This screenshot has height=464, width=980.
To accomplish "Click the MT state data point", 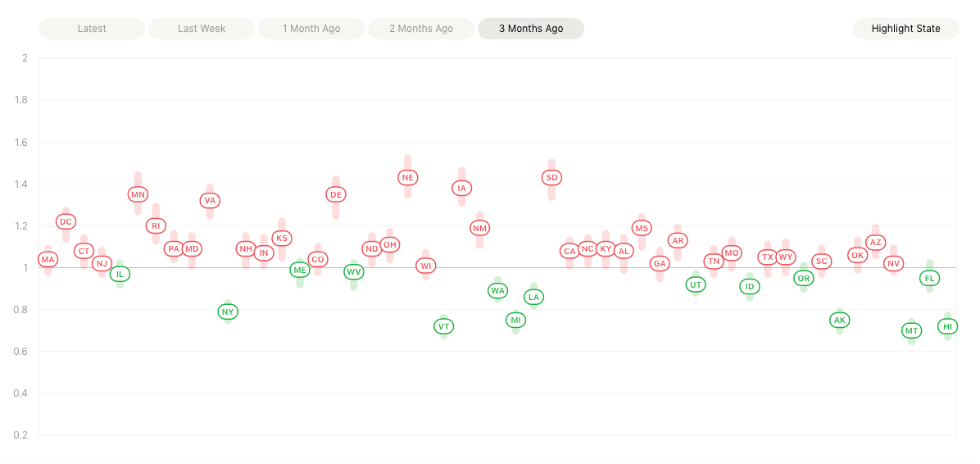I will pyautogui.click(x=912, y=330).
